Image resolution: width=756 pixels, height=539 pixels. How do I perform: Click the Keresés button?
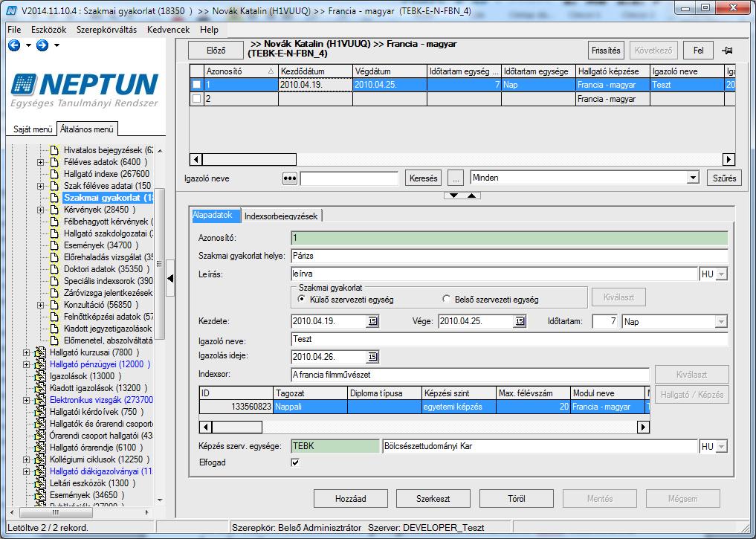423,178
